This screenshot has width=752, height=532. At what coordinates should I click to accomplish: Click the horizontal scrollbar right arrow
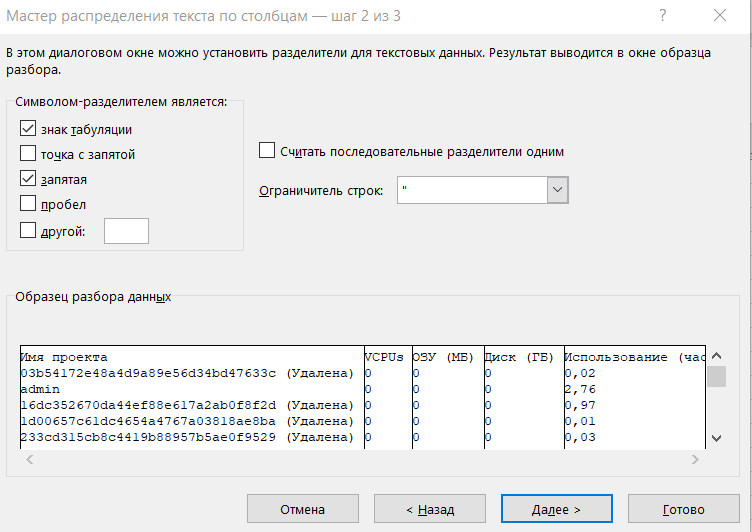click(697, 459)
